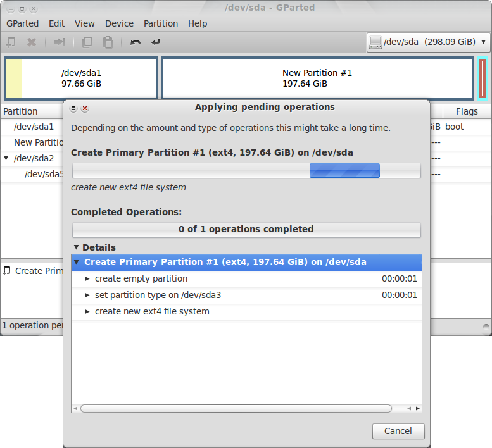Screen dimensions: 492x448
Task: Open the Edit menu
Action: 56,23
